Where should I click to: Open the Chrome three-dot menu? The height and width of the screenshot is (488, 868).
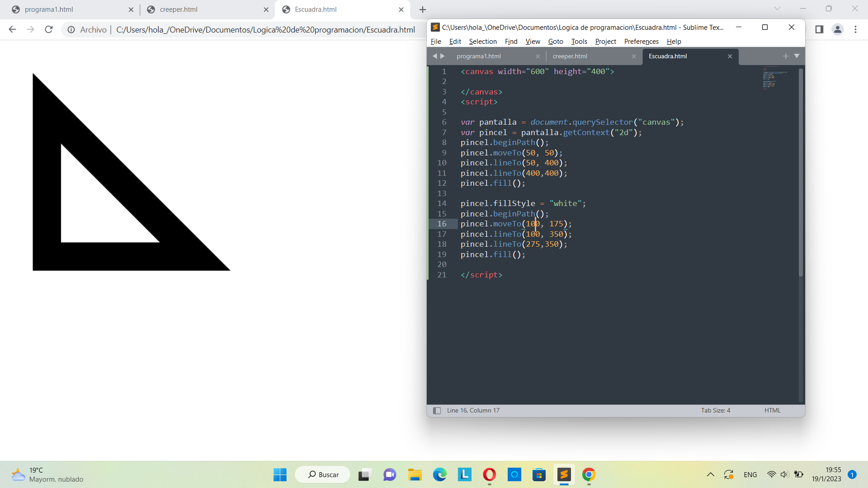point(855,29)
